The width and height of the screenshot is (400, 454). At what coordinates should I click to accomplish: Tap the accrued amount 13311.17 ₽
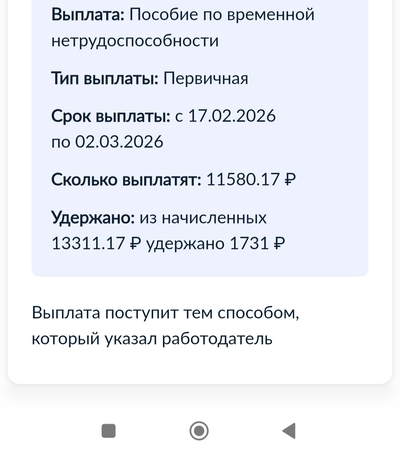pyautogui.click(x=96, y=244)
